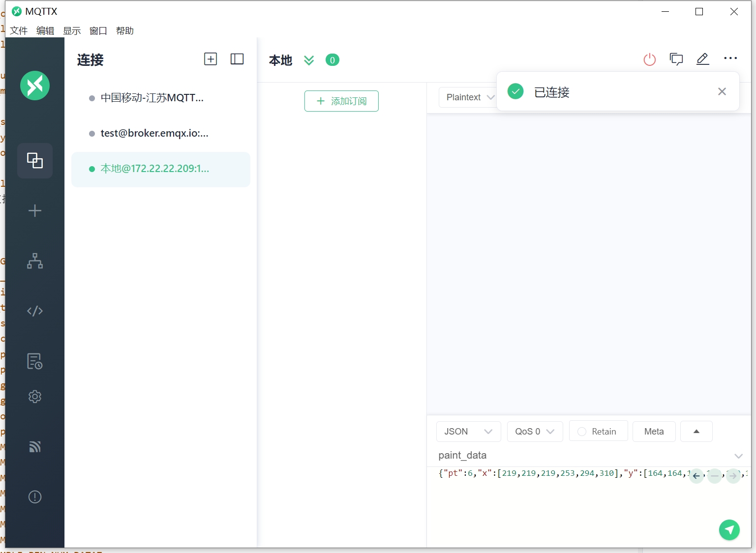Click the MQTTX logo in the sidebar
The height and width of the screenshot is (553, 756).
pyautogui.click(x=35, y=86)
